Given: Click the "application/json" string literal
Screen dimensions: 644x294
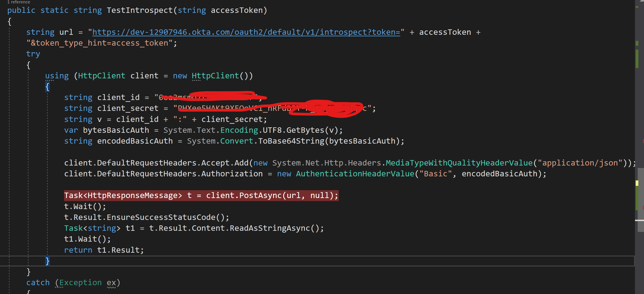Looking at the screenshot, I should coord(580,163).
